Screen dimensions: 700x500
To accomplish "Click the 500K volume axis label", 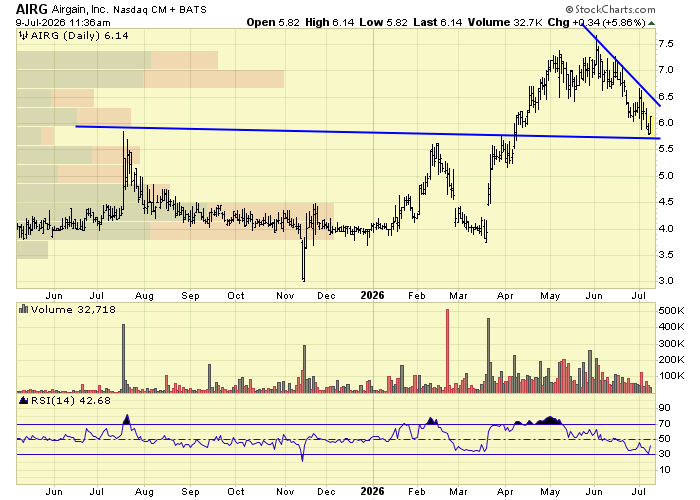I will point(671,311).
